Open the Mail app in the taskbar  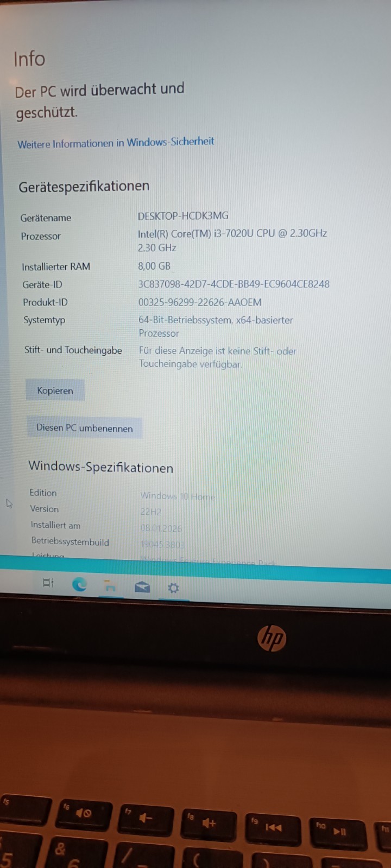tap(142, 587)
